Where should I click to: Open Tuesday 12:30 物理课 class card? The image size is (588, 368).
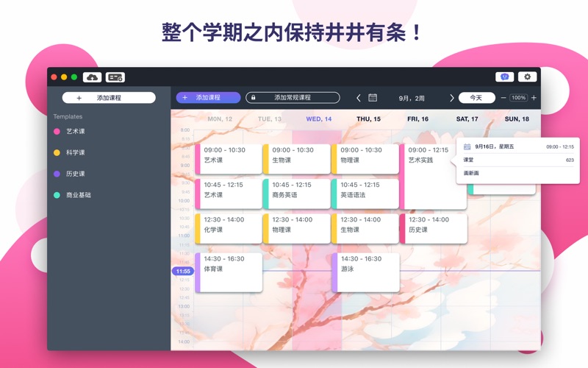297,229
